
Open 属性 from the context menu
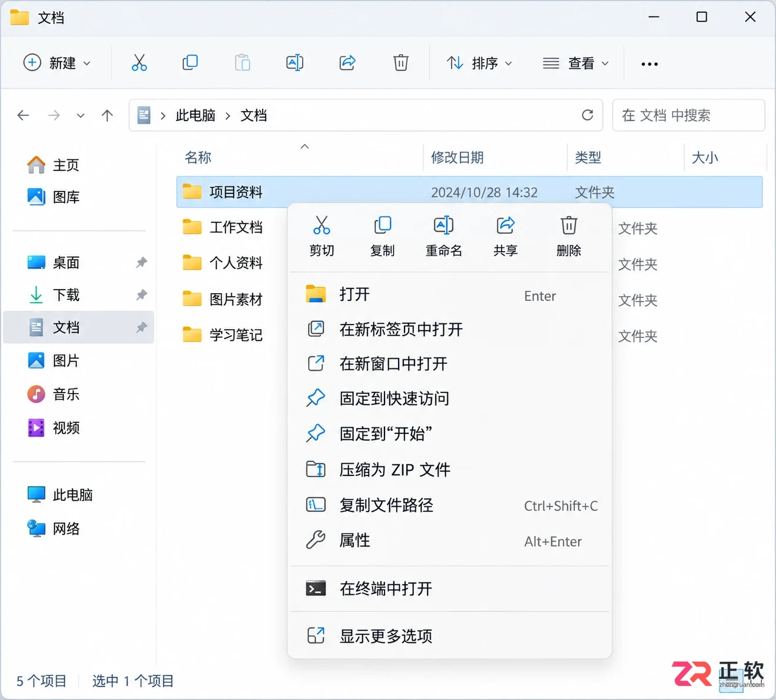tap(450, 540)
